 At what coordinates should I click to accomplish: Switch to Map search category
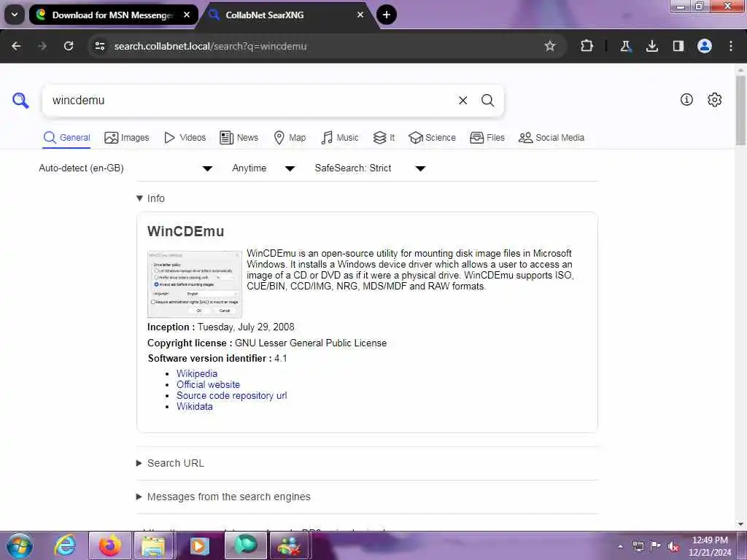click(x=290, y=138)
